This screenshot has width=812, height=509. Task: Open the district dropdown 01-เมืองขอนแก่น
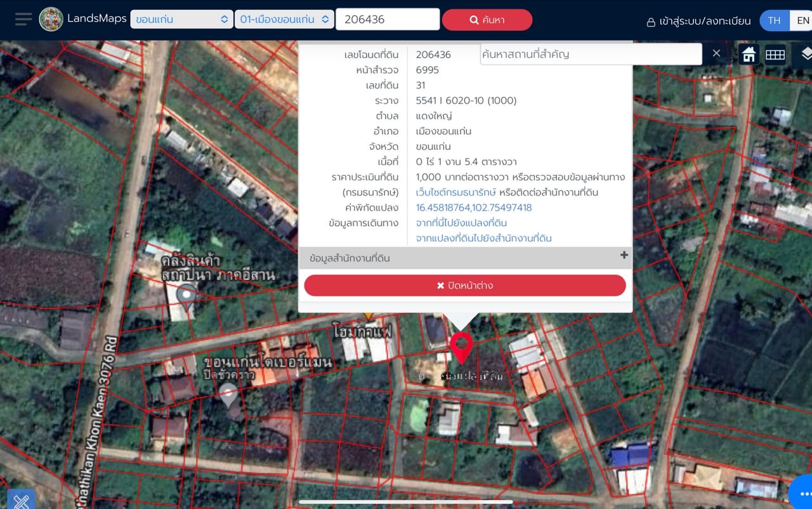[284, 20]
